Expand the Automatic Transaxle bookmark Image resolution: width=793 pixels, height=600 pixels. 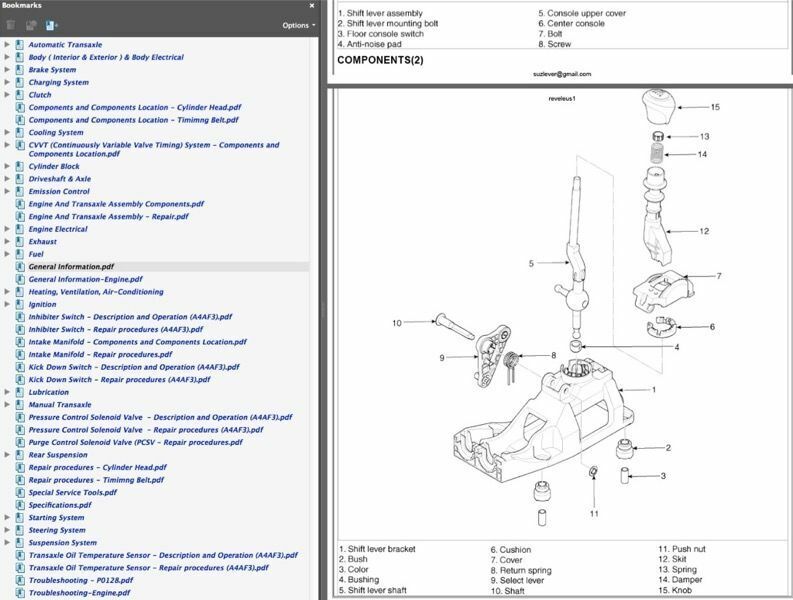(x=7, y=45)
